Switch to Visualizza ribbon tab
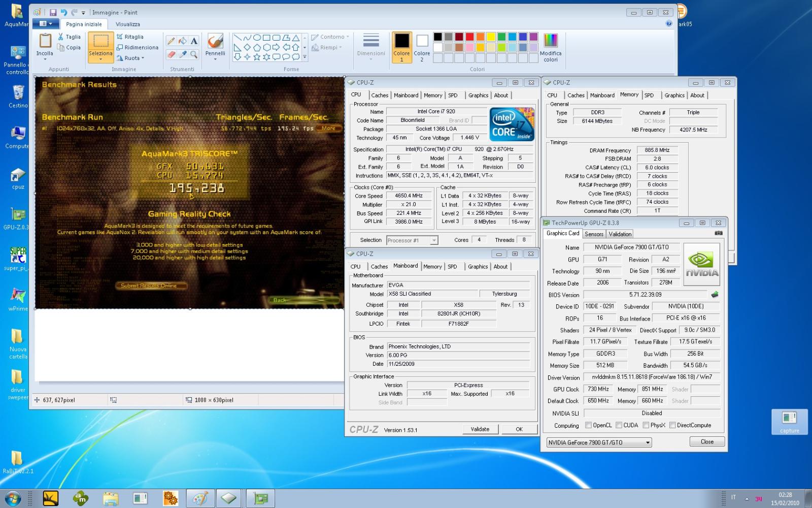 pos(127,24)
